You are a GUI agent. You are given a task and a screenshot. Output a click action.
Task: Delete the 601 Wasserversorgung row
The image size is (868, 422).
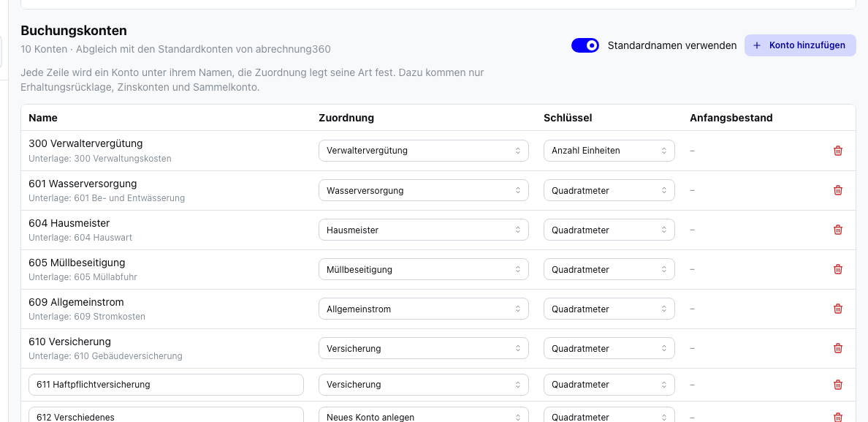click(838, 190)
